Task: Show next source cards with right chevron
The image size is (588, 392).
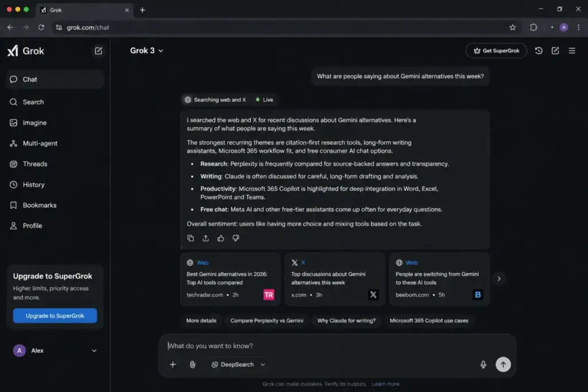Action: pos(499,279)
